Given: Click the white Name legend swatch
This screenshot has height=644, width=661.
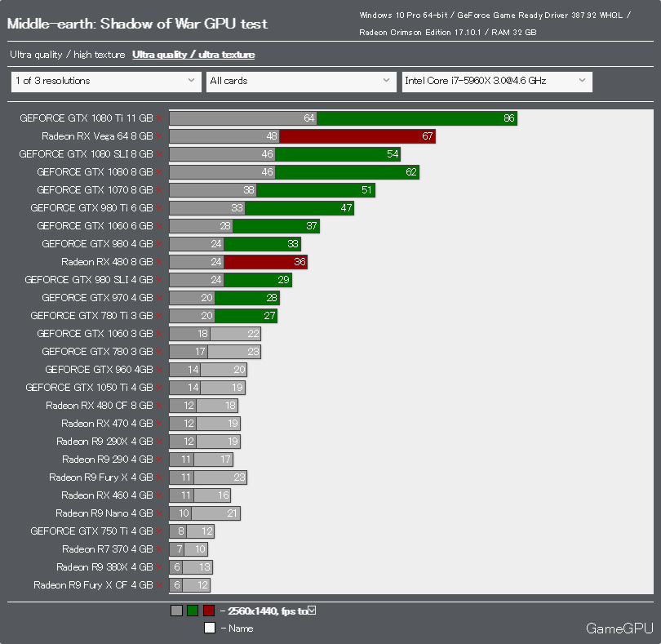Looking at the screenshot, I should 210,628.
